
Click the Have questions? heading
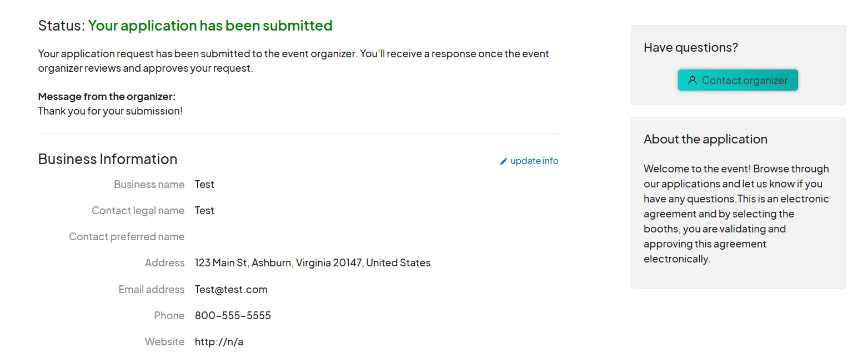691,48
